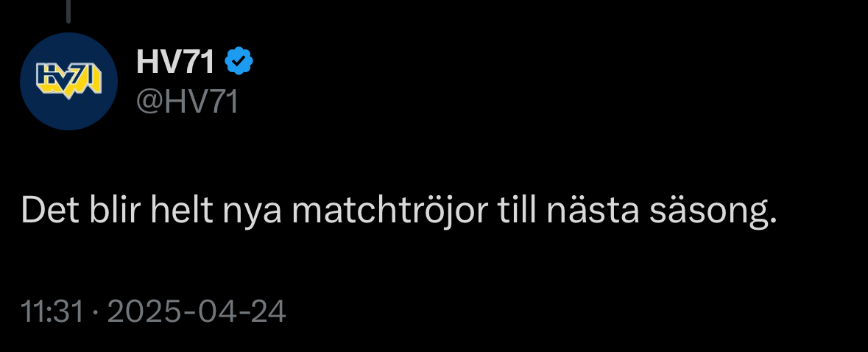Click the word "helt" in the tweet
The height and width of the screenshot is (352, 868).
181,211
